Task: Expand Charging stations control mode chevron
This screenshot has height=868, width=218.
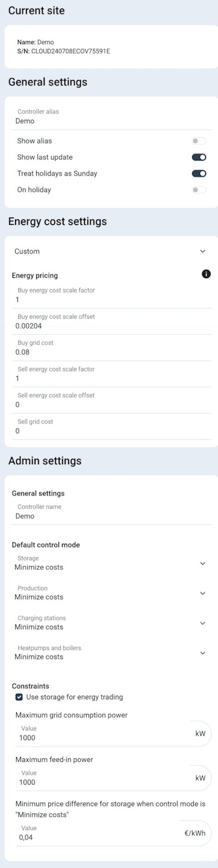Action: pos(202,623)
